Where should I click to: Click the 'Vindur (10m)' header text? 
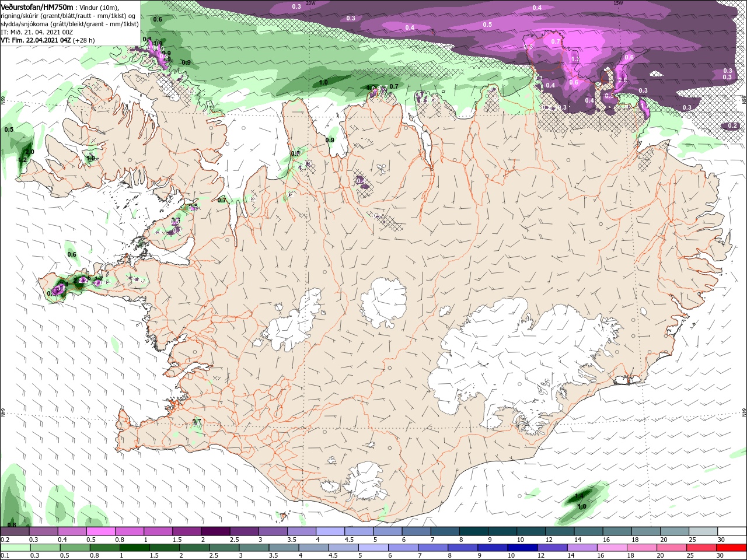99,8
